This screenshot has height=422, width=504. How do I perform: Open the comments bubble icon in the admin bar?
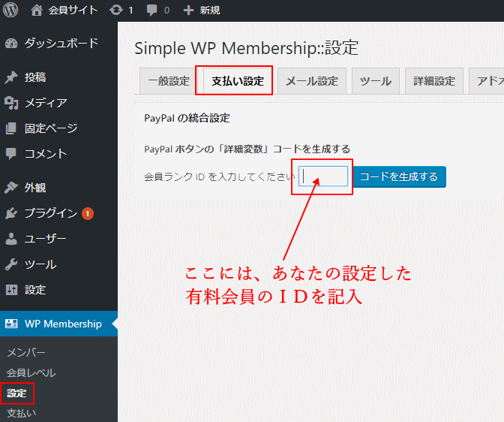click(x=151, y=11)
